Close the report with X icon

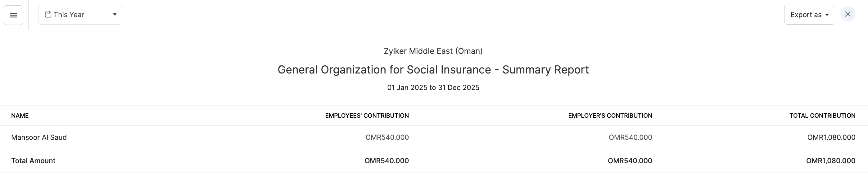click(x=848, y=15)
